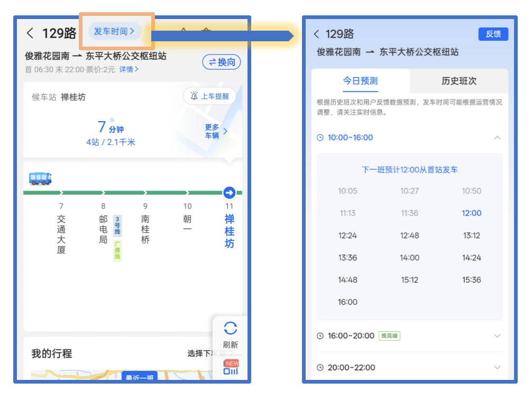Tap the refresh icon labeled 刷新
The image size is (532, 400).
[x=230, y=329]
